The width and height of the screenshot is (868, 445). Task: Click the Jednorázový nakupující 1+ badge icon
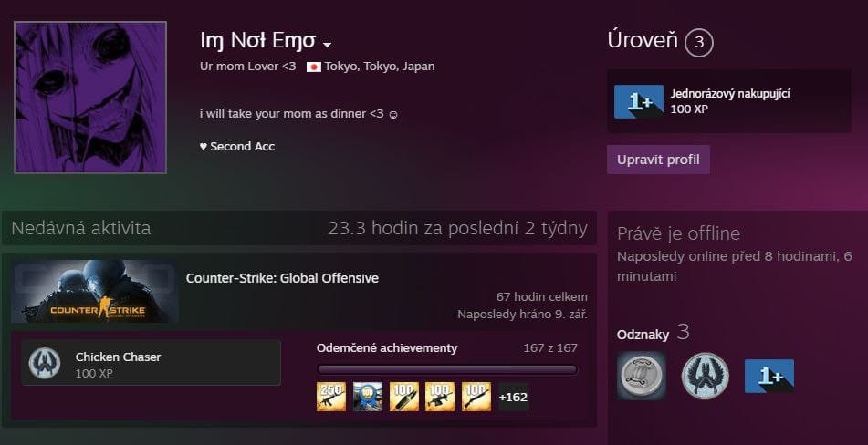pos(638,101)
